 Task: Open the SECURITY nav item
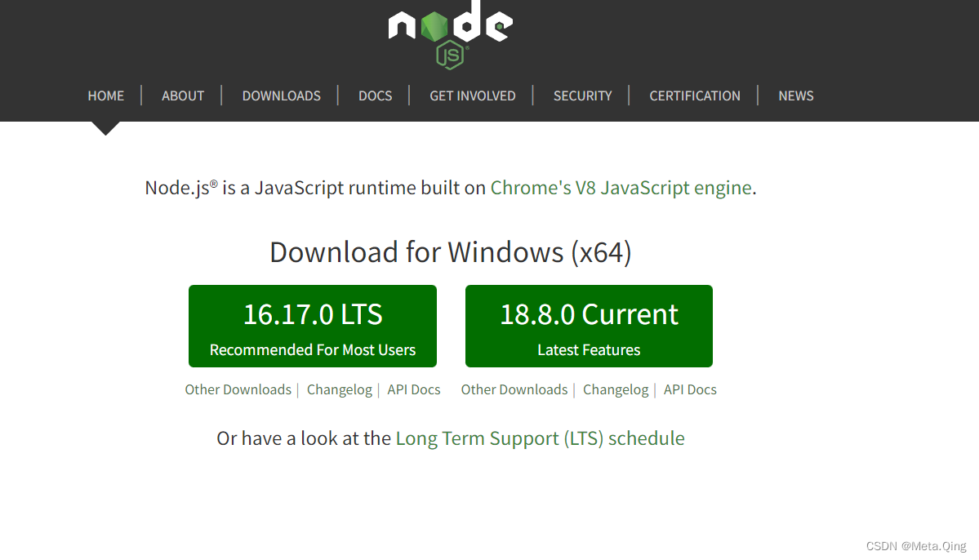tap(582, 96)
